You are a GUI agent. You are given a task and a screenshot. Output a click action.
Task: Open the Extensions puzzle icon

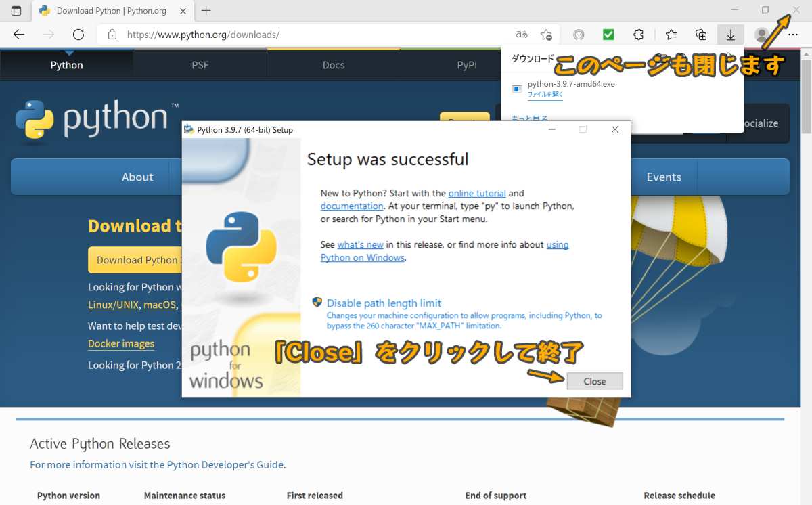point(638,35)
